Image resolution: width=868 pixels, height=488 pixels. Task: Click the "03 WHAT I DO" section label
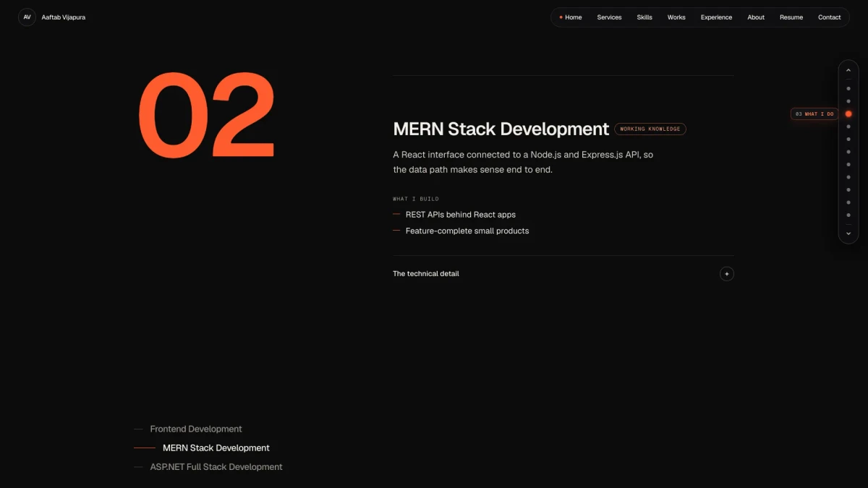pyautogui.click(x=814, y=114)
